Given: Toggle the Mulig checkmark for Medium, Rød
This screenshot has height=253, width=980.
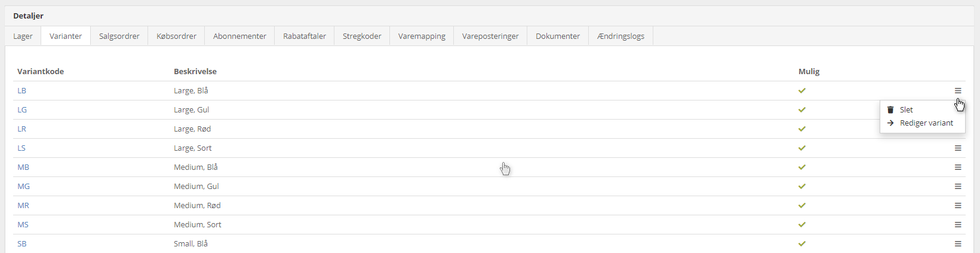Looking at the screenshot, I should 802,206.
